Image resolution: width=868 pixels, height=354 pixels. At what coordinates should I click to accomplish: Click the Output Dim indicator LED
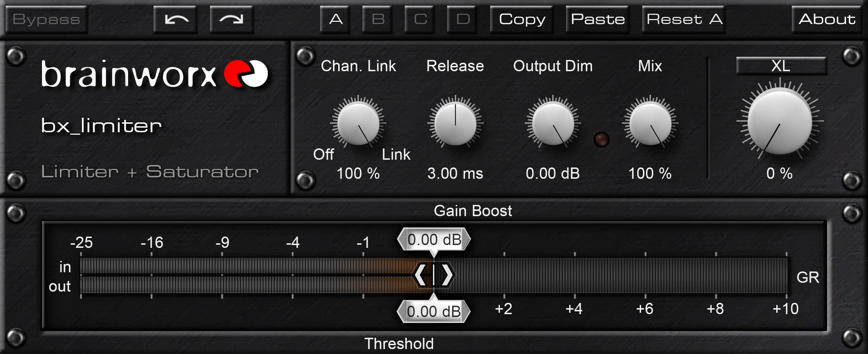click(x=601, y=139)
